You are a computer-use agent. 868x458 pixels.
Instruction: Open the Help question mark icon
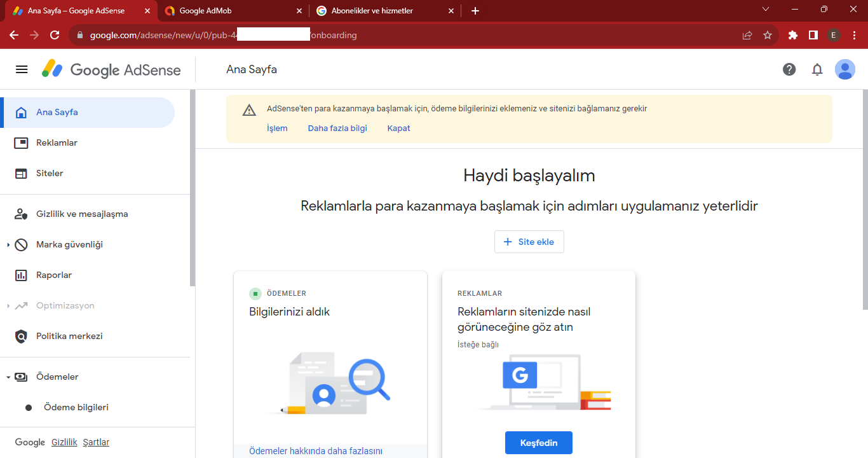789,69
